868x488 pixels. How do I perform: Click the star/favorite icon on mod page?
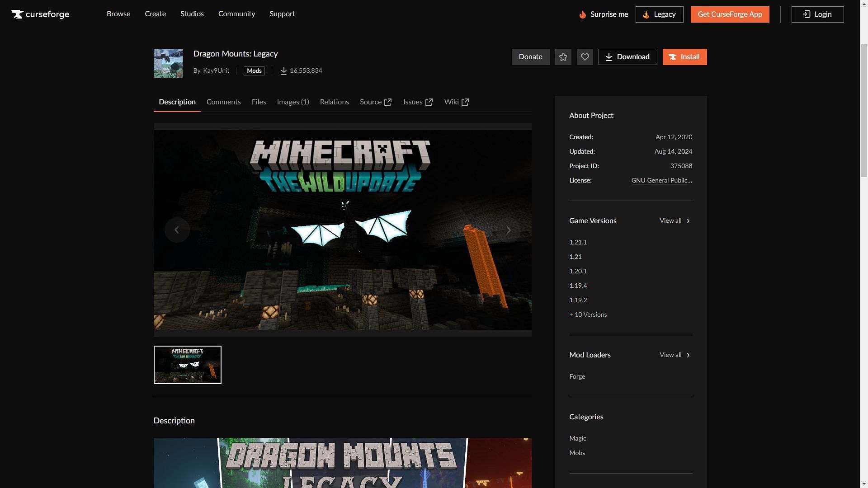point(563,56)
